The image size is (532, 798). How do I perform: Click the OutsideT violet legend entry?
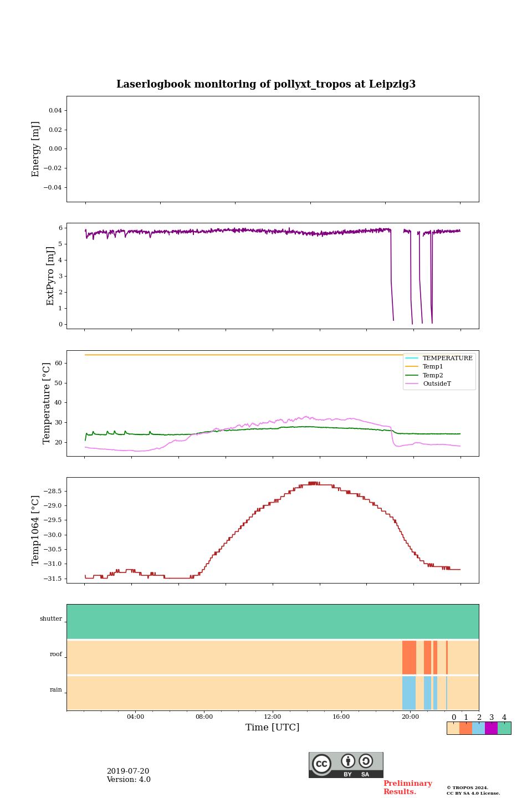click(437, 383)
